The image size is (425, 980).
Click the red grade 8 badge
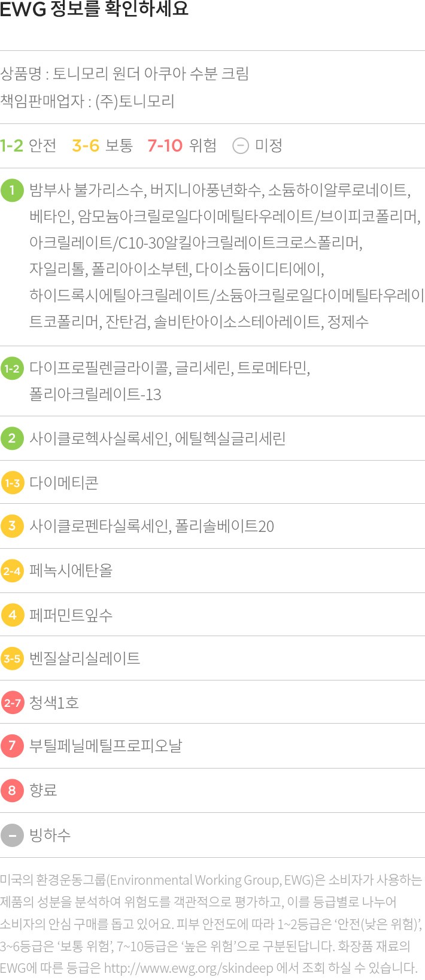pos(12,790)
